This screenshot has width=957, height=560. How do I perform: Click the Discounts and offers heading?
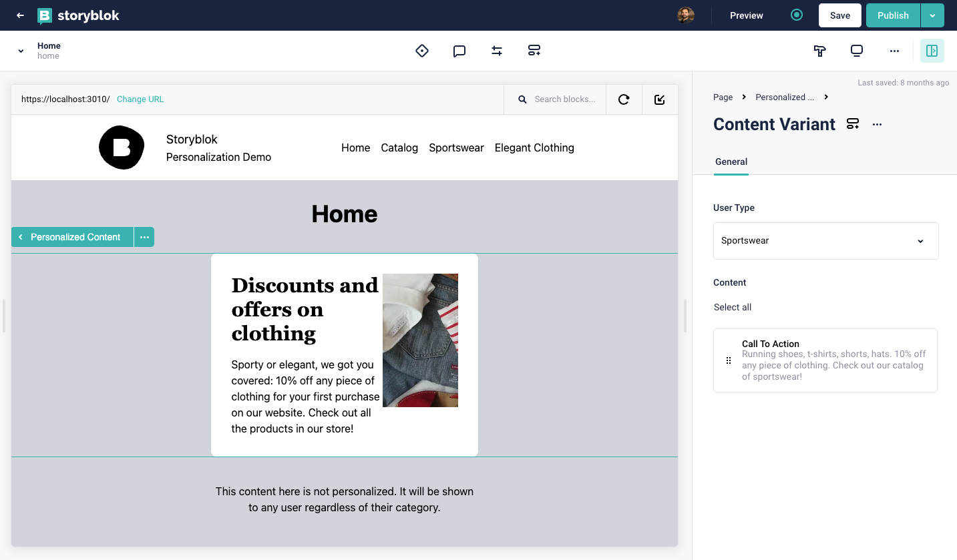coord(305,309)
